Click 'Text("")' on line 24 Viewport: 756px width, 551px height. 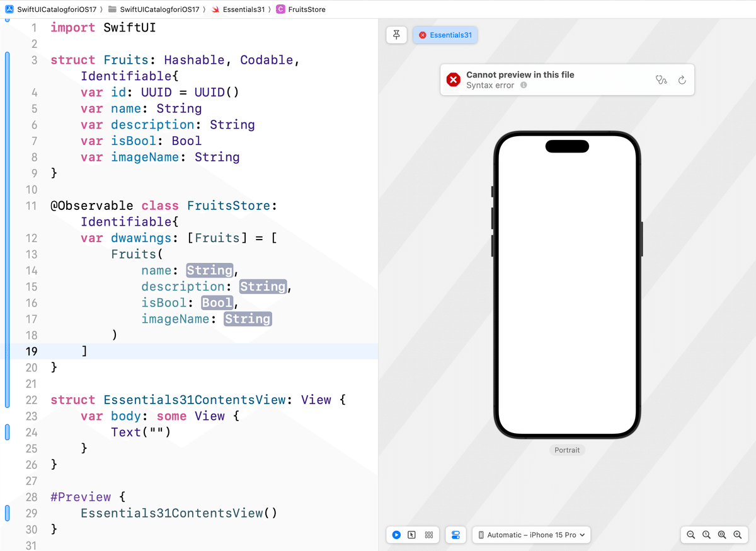pos(141,432)
